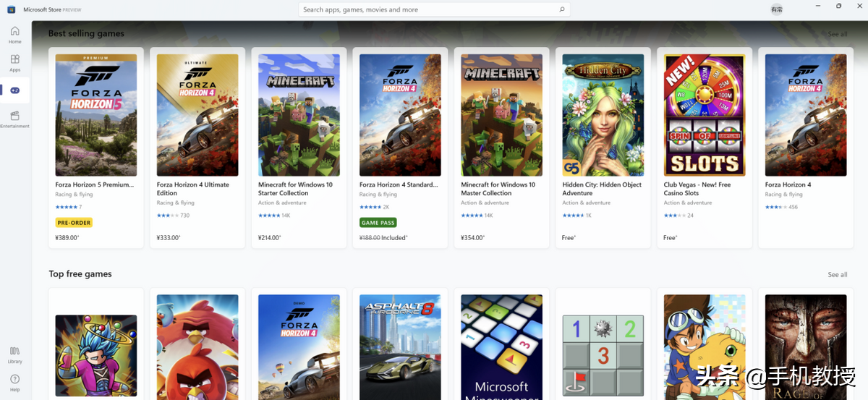Click the GAME PASS badge on Forza Horizon 4

pyautogui.click(x=378, y=223)
